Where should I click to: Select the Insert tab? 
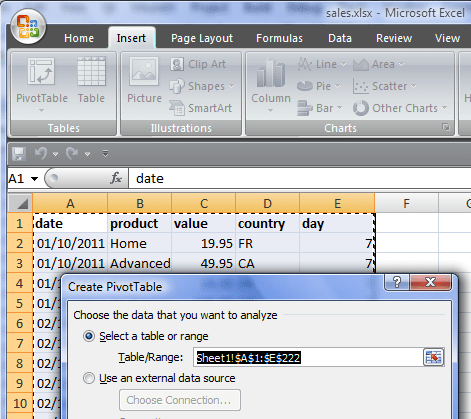coord(131,38)
